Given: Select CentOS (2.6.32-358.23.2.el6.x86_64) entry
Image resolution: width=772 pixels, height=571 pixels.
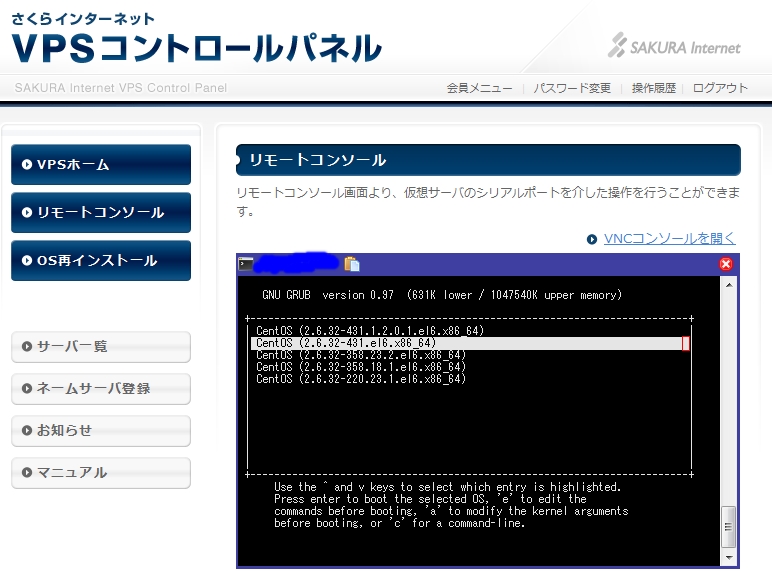Looking at the screenshot, I should click(361, 355).
